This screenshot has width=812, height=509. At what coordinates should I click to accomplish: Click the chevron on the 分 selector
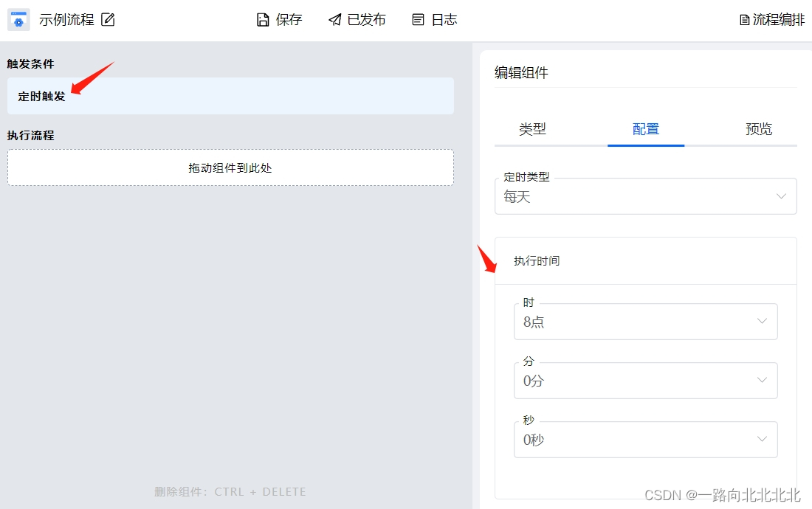point(763,380)
